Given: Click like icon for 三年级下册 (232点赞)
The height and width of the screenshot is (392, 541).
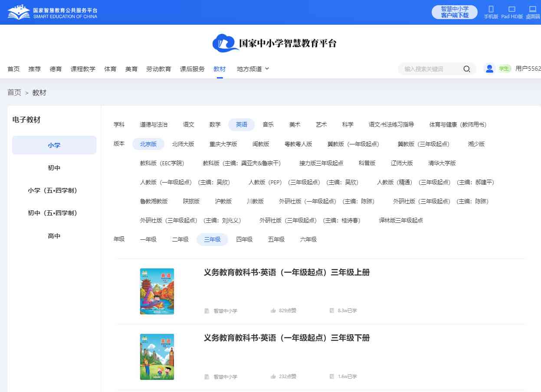Looking at the screenshot, I should coord(273,376).
